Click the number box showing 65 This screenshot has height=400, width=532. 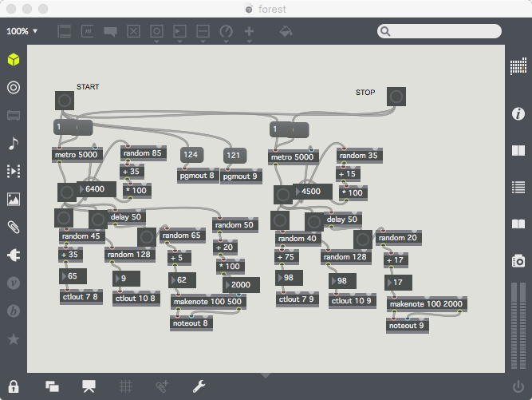[x=73, y=276]
